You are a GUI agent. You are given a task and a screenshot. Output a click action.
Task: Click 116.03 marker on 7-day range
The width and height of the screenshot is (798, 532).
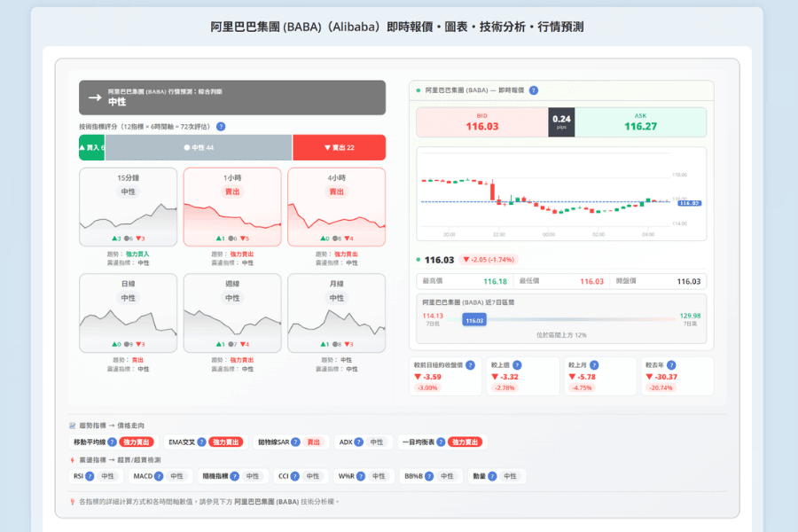(474, 320)
